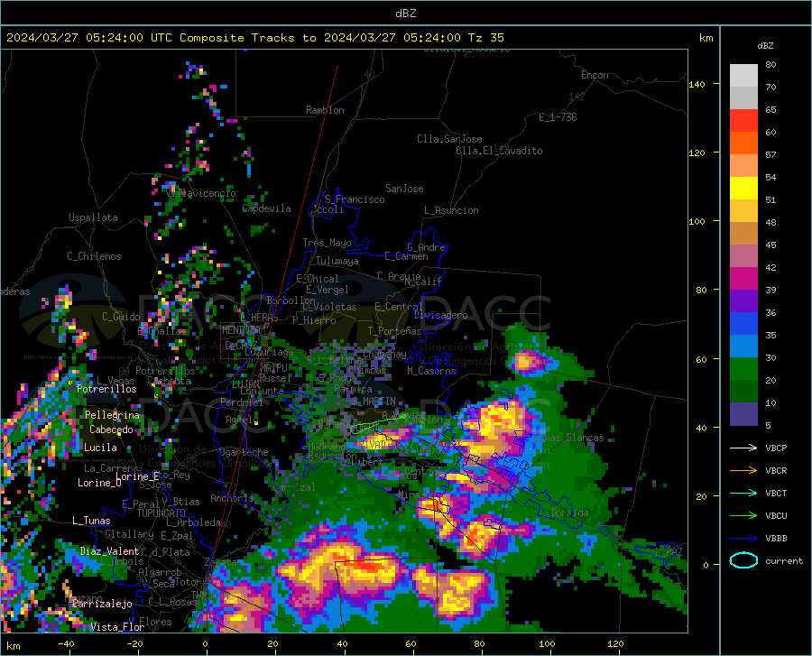This screenshot has height=656, width=812.
Task: Click the 0 km y-axis tick label
Action: pos(706,565)
